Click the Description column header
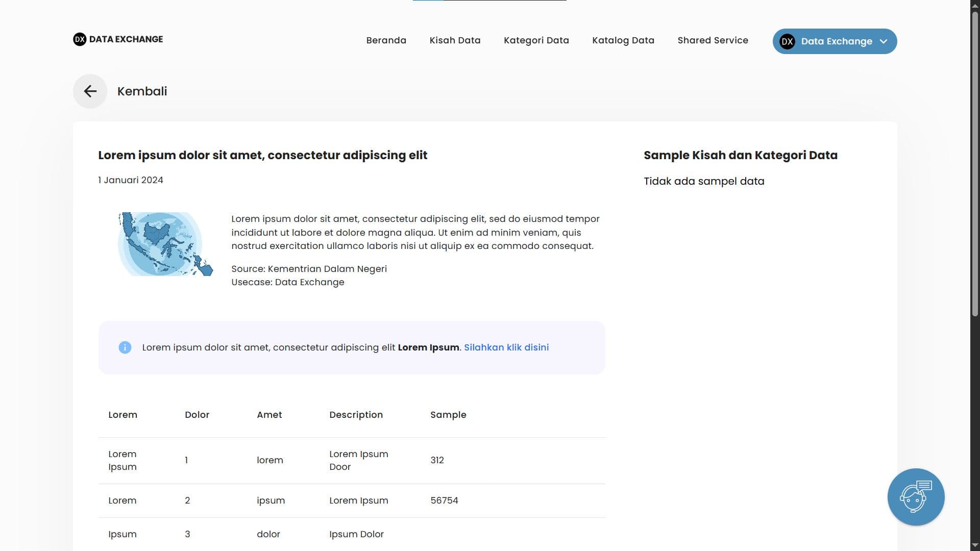The image size is (980, 551). [x=356, y=415]
